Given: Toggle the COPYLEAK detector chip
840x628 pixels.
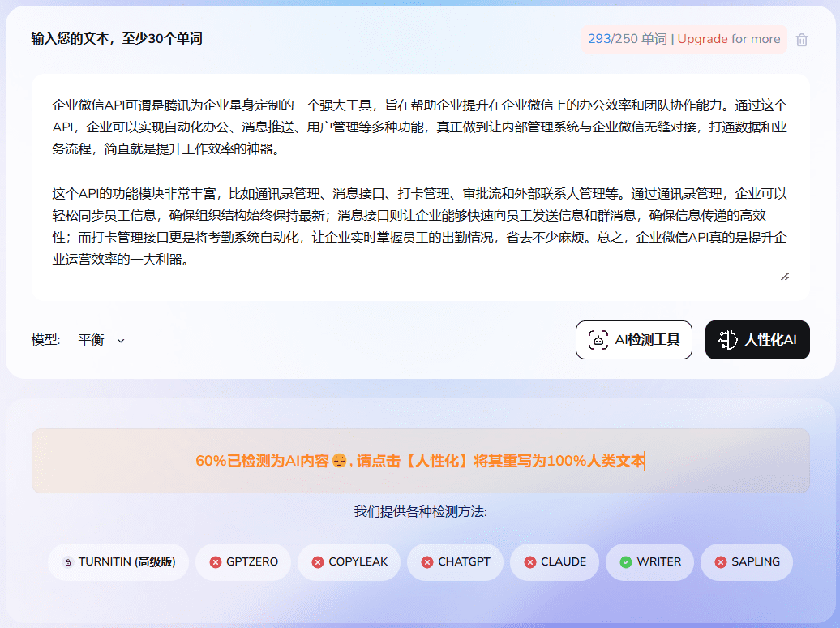Looking at the screenshot, I should coord(349,562).
